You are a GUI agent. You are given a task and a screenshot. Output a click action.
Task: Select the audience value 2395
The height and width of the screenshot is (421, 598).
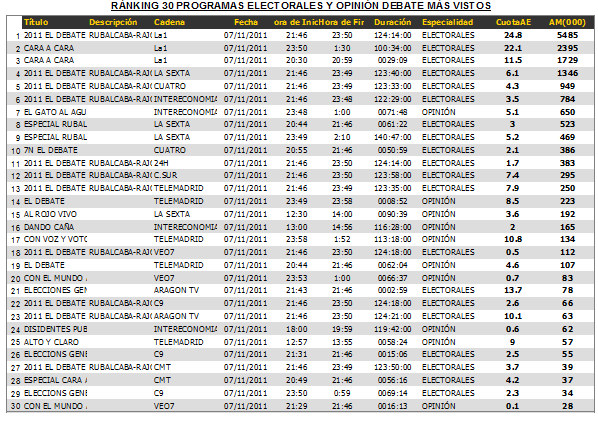click(x=567, y=48)
